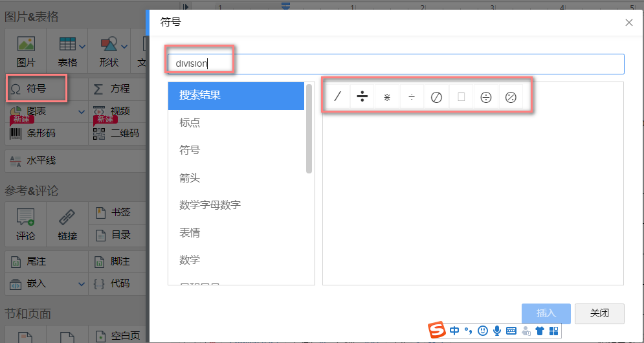Select the slash division symbol

(338, 97)
